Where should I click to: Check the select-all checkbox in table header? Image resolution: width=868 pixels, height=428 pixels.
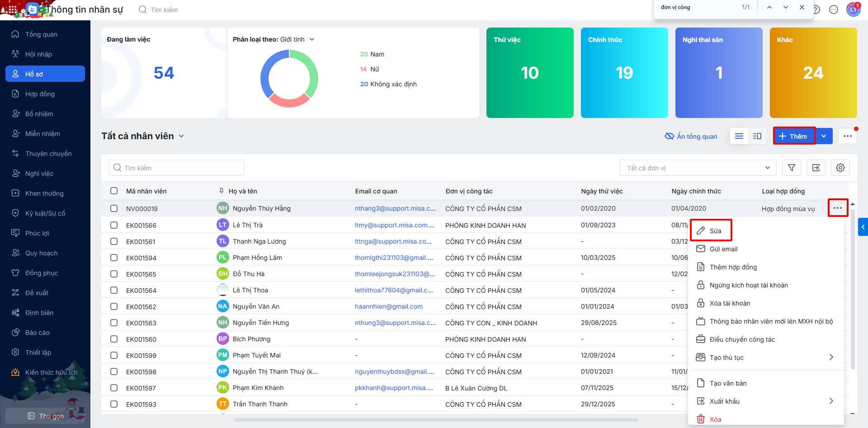pyautogui.click(x=114, y=191)
